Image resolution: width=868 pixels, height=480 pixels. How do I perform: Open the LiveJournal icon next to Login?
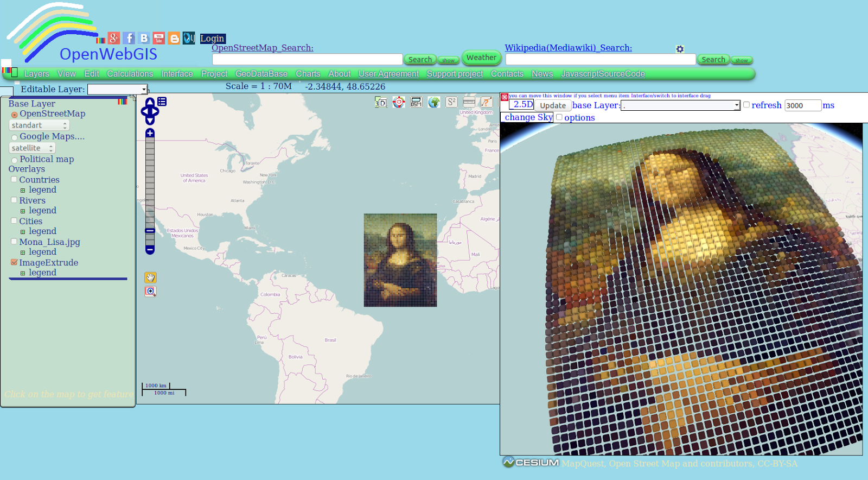pos(189,38)
